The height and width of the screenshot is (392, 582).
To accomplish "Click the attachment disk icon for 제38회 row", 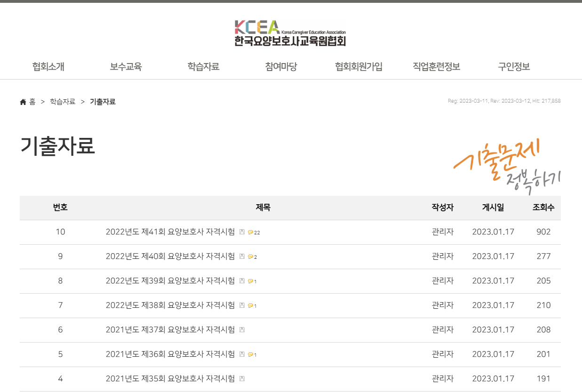I will 242,305.
